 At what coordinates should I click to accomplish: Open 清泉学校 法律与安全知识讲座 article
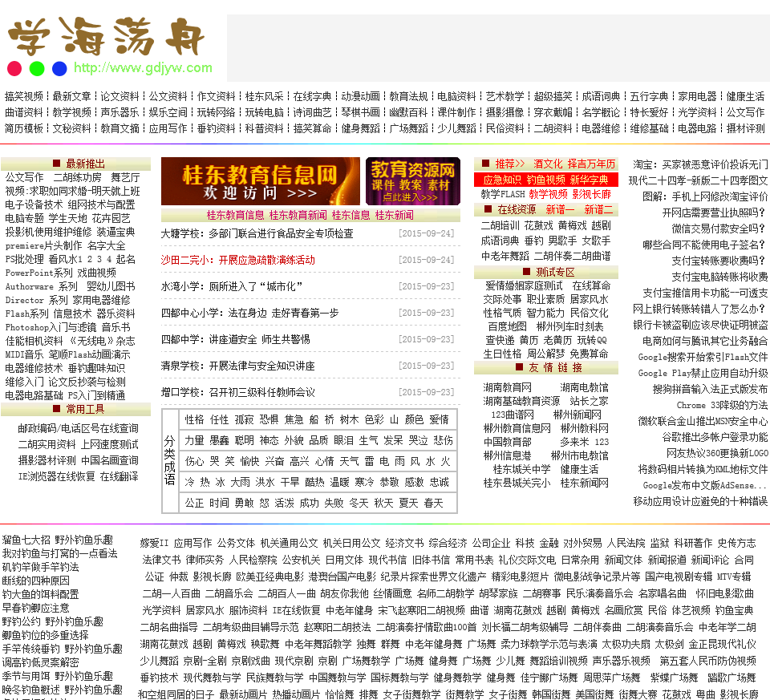point(238,366)
